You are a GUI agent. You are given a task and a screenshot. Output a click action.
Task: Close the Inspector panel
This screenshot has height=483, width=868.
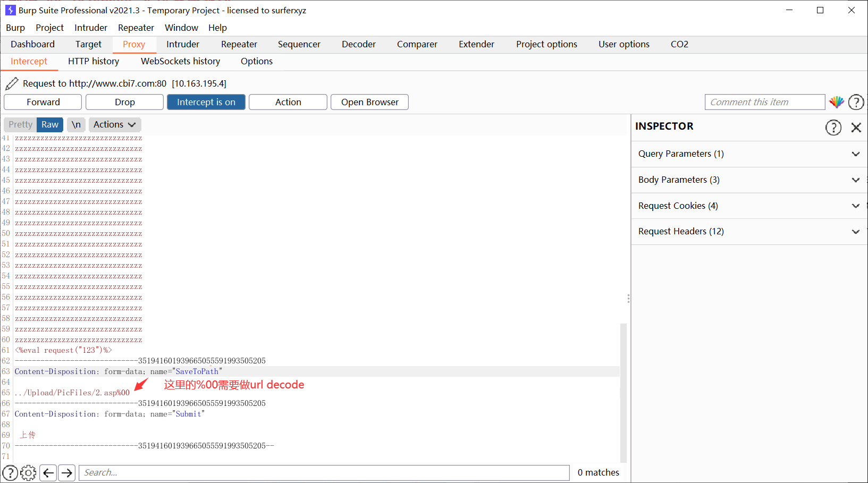[x=856, y=128]
